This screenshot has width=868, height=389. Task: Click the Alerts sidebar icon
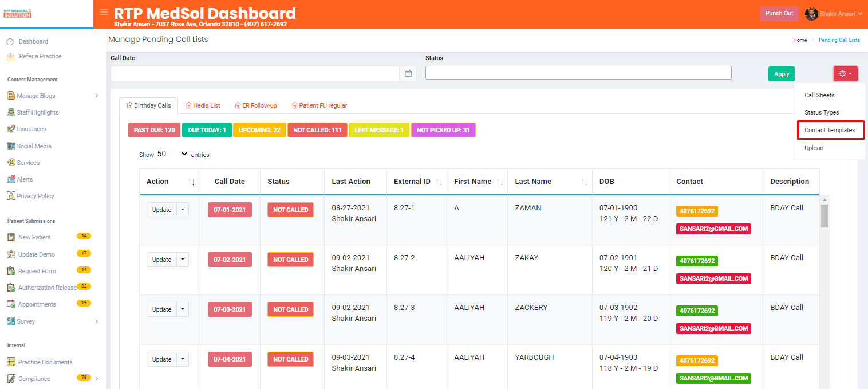tap(11, 179)
